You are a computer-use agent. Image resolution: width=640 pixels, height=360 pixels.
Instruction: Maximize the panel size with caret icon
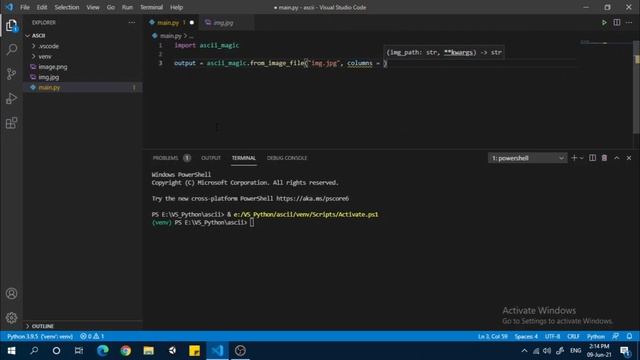coord(617,158)
